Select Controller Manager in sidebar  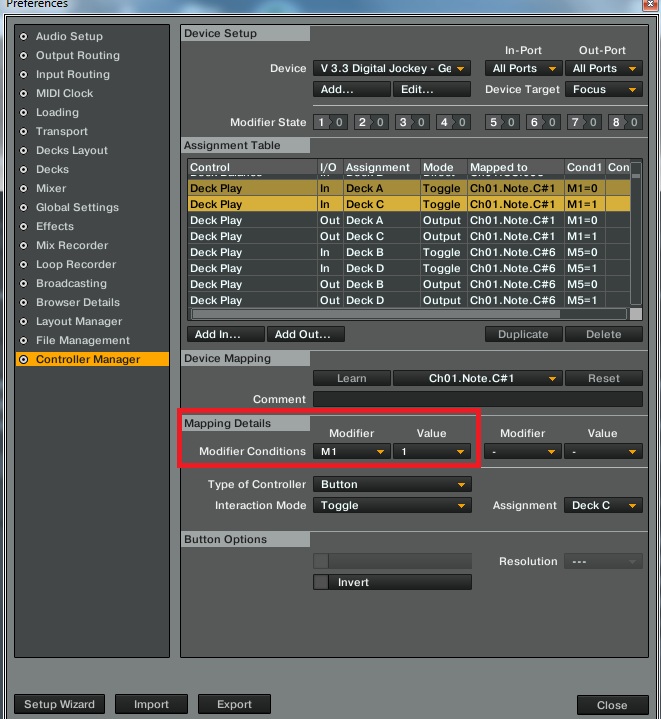(x=92, y=359)
